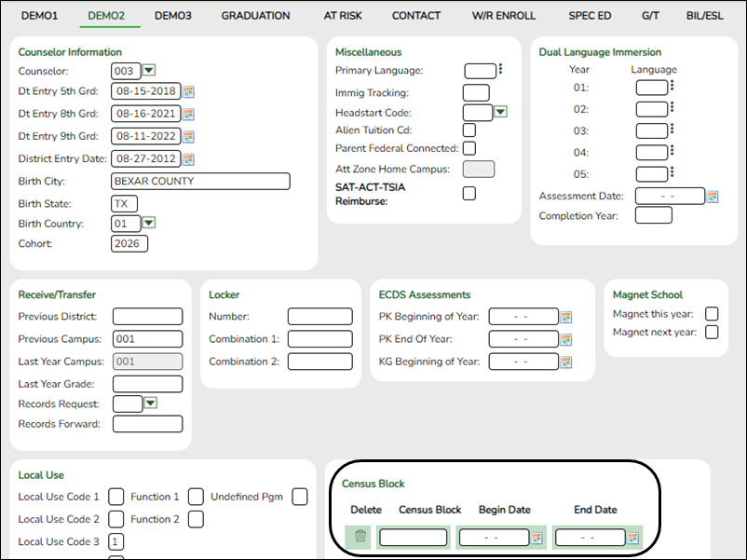Open the Assessment Date calendar picker
This screenshot has width=747, height=560.
(712, 197)
